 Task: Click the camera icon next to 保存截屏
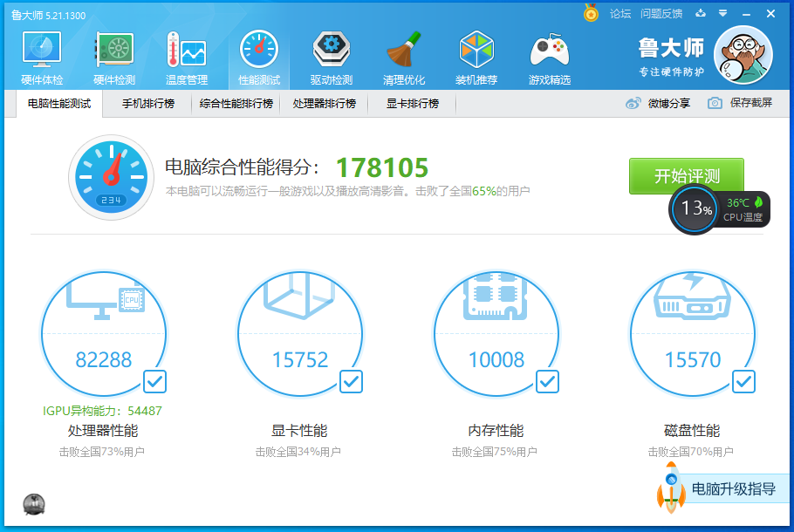click(715, 103)
